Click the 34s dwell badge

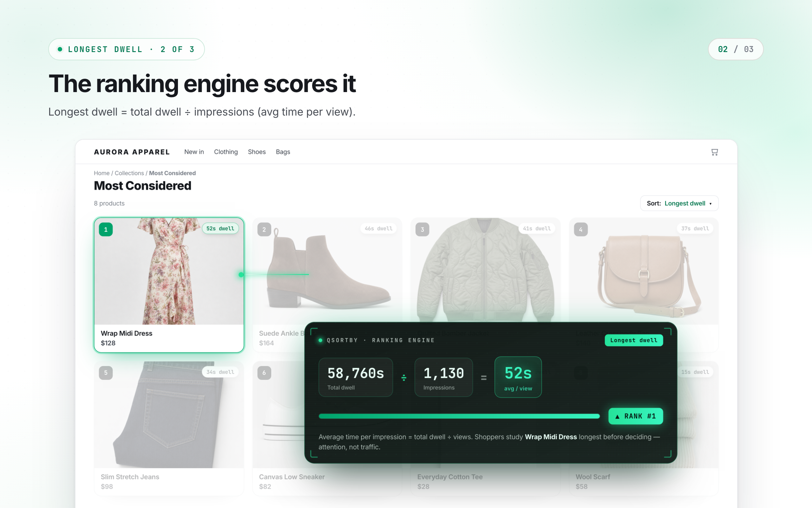pos(220,372)
